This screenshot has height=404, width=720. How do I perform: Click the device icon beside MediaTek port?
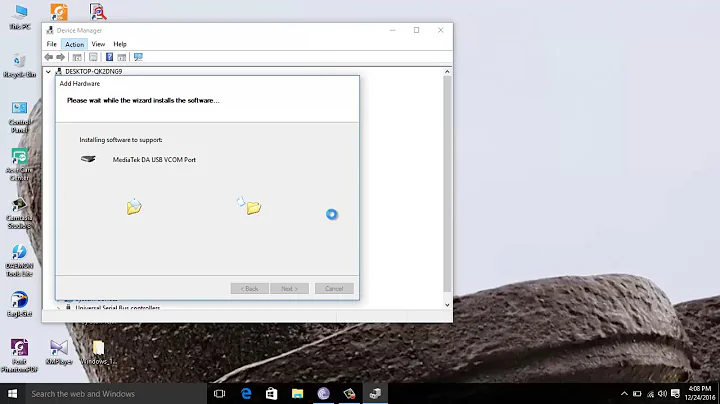click(88, 159)
